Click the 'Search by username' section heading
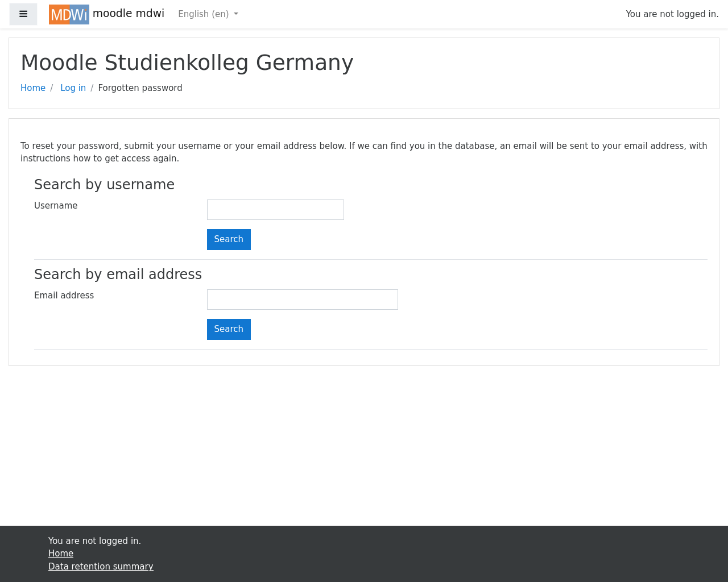 click(104, 185)
